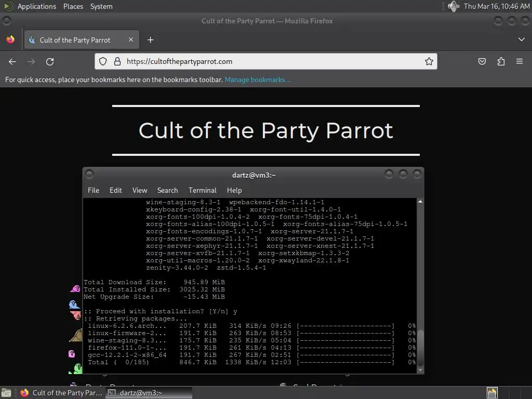Click the linux-firmware download progress row
The width and height of the screenshot is (532, 399).
tap(252, 333)
